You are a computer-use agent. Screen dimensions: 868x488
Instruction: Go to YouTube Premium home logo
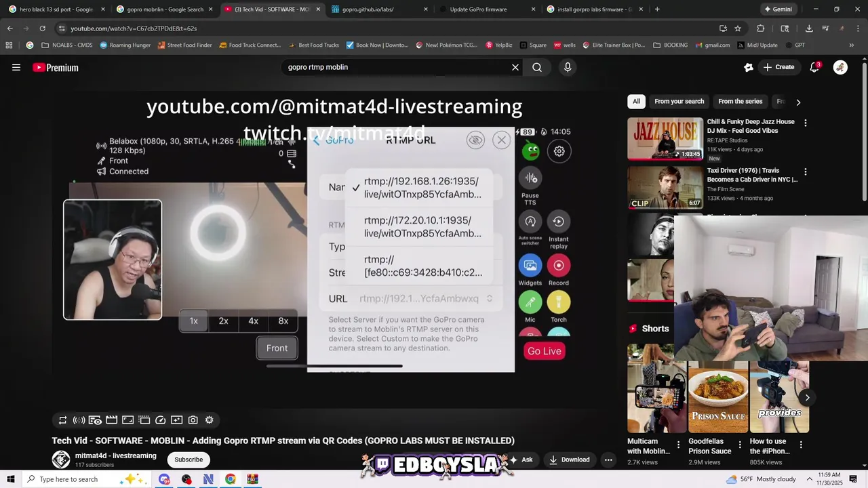56,67
